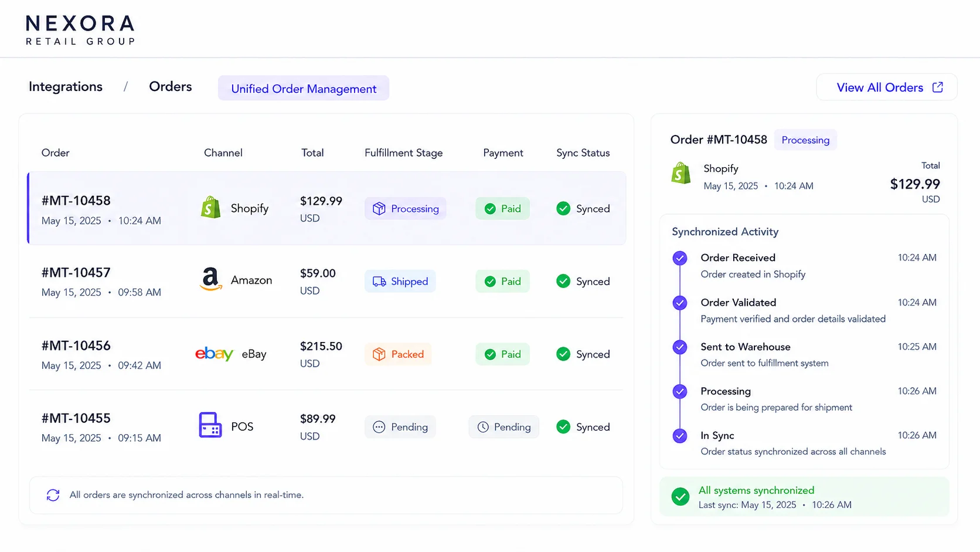Screen dimensions: 980x552
Task: Select order #MT-10456 in the table
Action: [326, 354]
